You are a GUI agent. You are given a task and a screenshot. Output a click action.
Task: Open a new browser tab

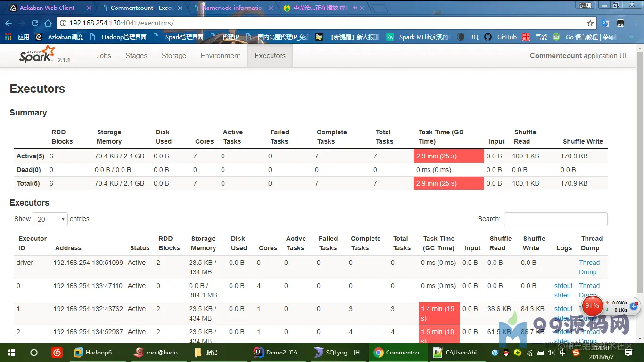click(380, 8)
